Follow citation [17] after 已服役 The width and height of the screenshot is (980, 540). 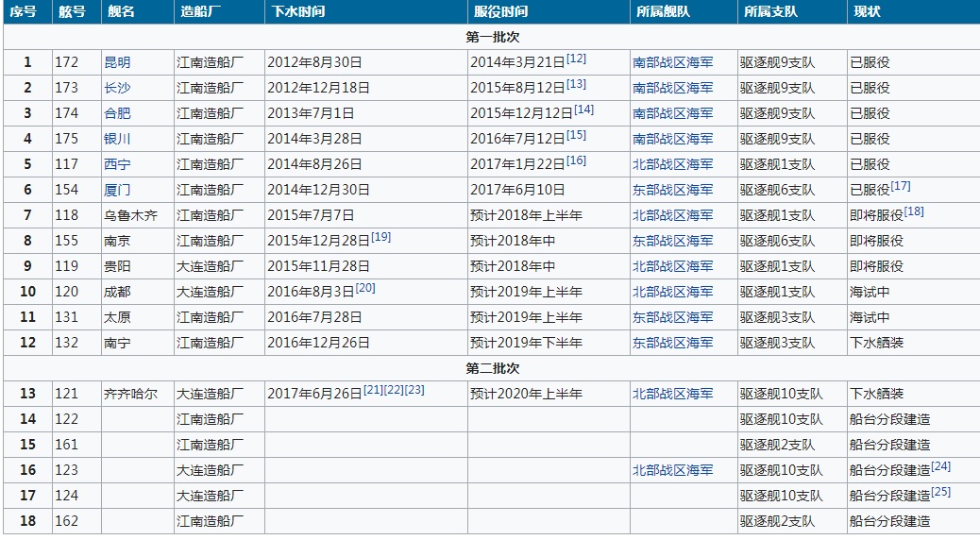(x=901, y=186)
